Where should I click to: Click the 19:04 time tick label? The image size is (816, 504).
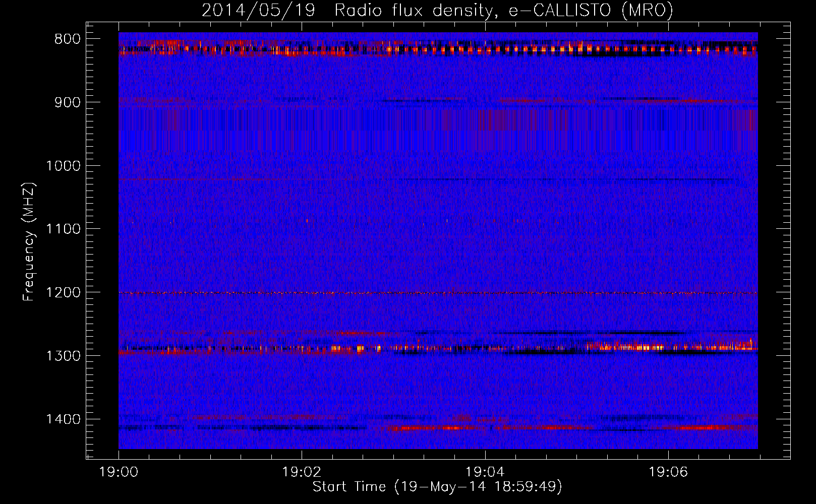pyautogui.click(x=485, y=472)
